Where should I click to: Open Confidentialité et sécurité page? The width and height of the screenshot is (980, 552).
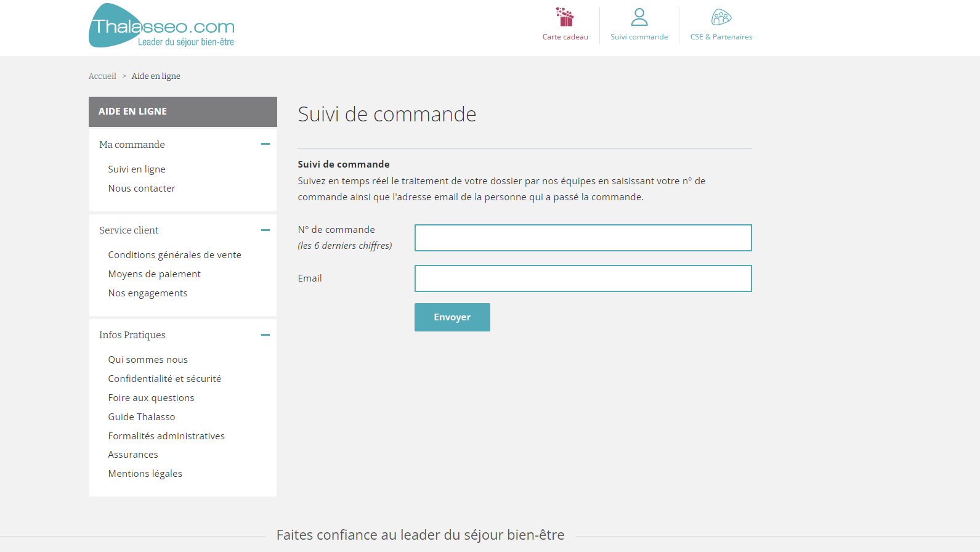(164, 379)
